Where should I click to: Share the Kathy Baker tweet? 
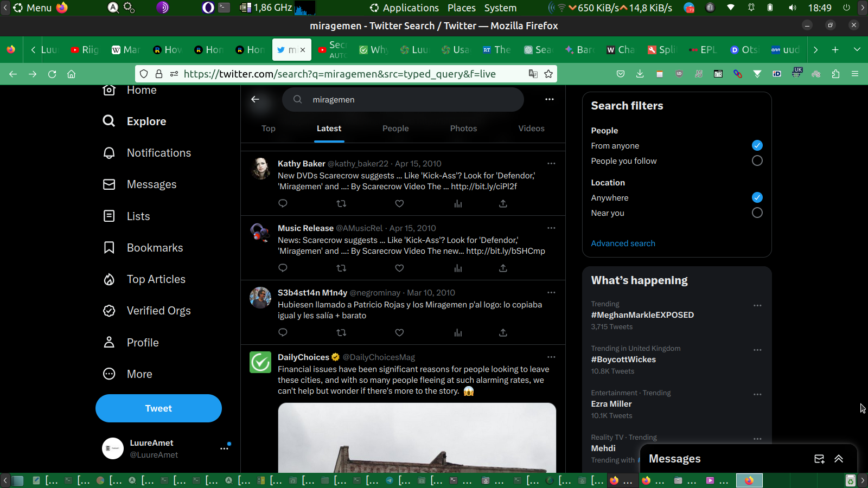click(503, 203)
